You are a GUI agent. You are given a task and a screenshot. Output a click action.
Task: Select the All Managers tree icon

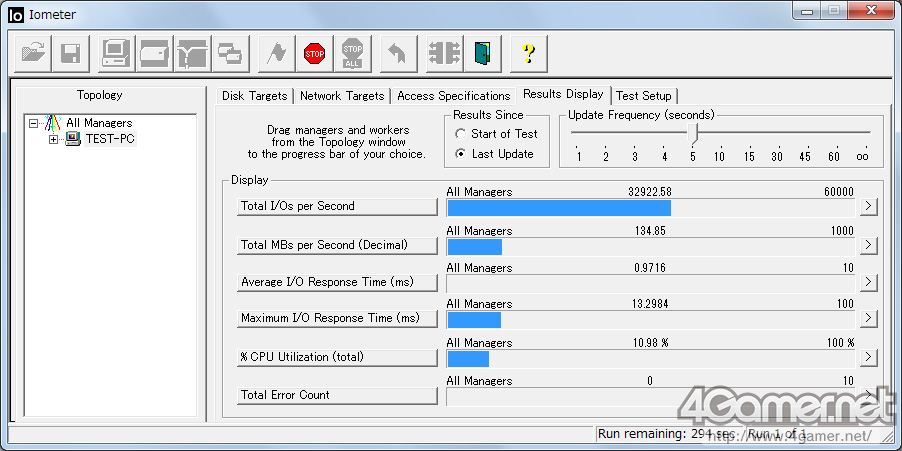pyautogui.click(x=53, y=123)
